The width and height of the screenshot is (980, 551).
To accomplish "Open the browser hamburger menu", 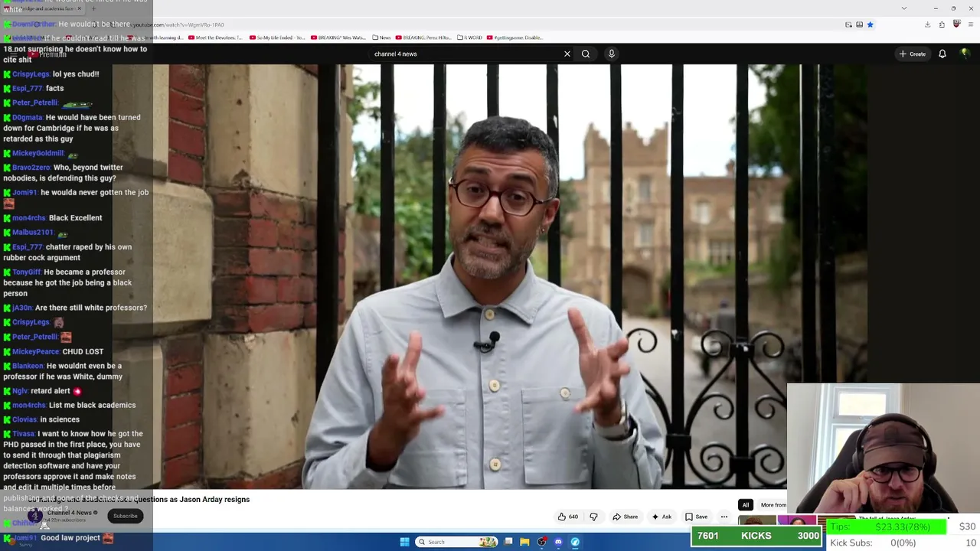I will [x=970, y=24].
